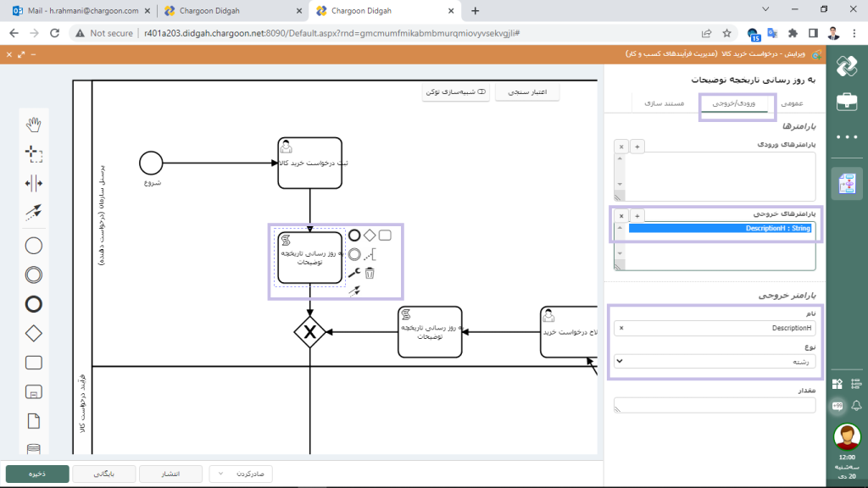Open the نوع type dropdown
The height and width of the screenshot is (488, 868).
pyautogui.click(x=715, y=361)
